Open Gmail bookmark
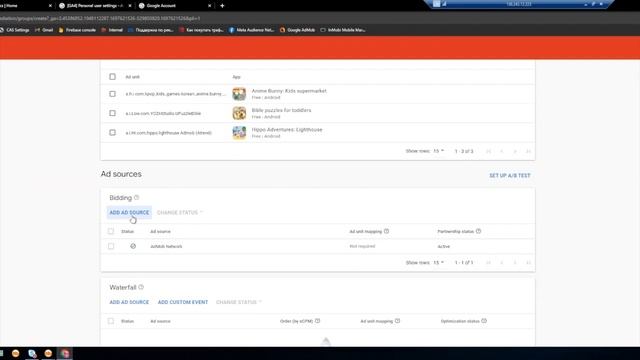This screenshot has width=640, height=360. (x=44, y=30)
